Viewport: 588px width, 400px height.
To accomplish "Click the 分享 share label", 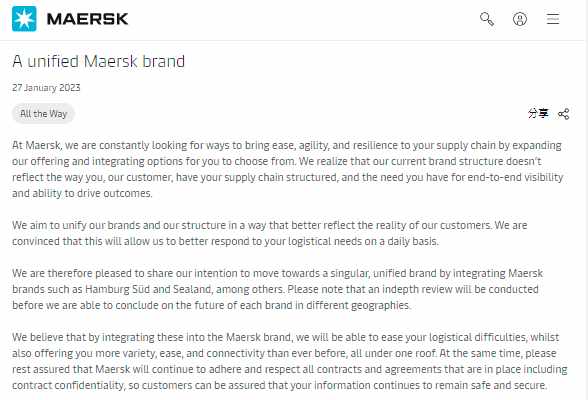I will tap(538, 113).
